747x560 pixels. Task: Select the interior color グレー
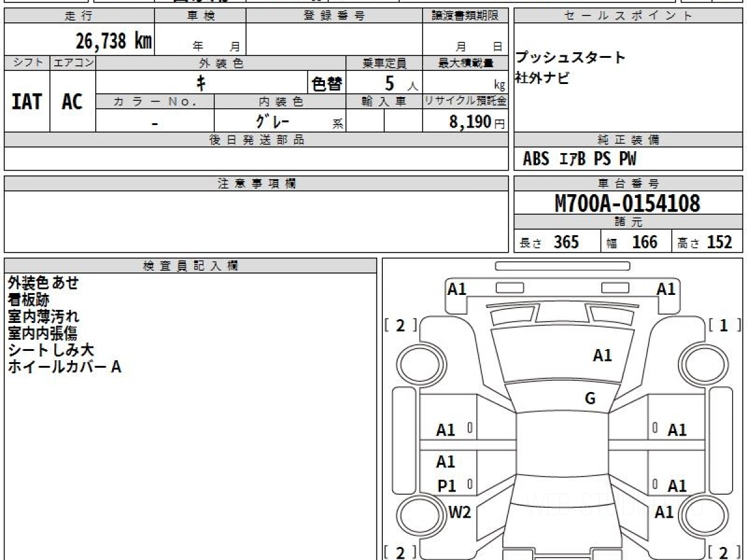click(273, 121)
